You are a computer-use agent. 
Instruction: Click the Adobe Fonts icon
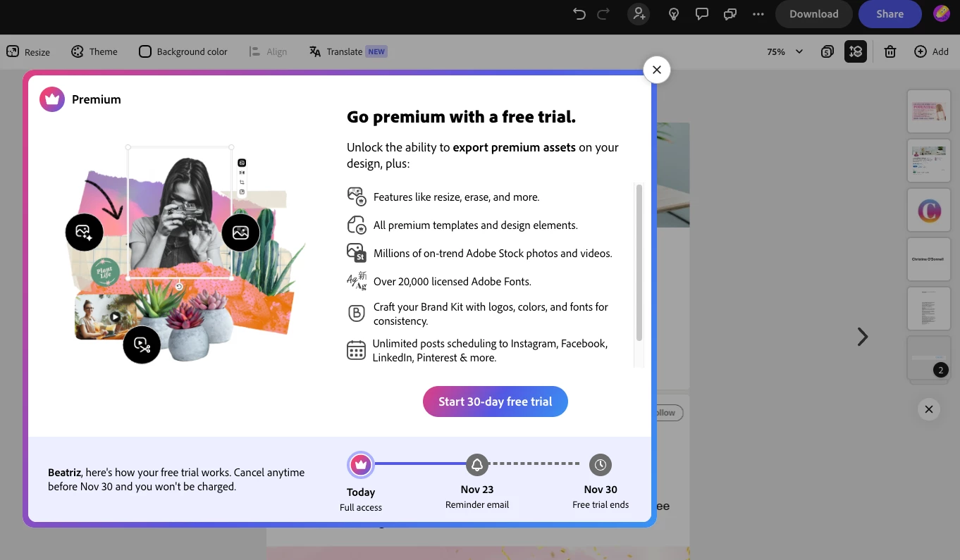coord(357,281)
